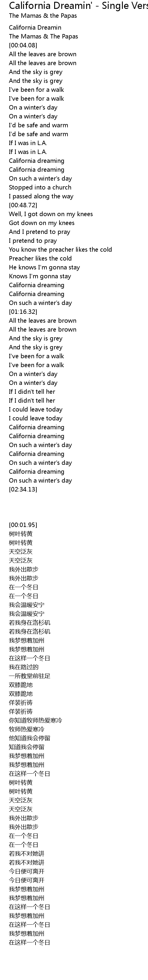This screenshot has width=148, height=980.
Task: Click the 'Knows I'm gonna stay' line
Action: point(40,276)
